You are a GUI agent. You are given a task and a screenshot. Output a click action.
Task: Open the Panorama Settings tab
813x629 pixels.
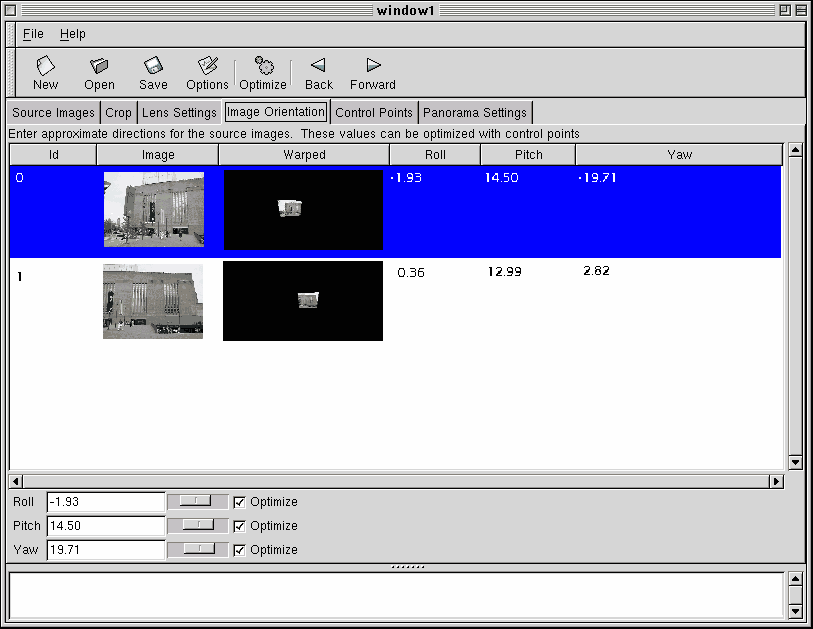click(x=475, y=112)
